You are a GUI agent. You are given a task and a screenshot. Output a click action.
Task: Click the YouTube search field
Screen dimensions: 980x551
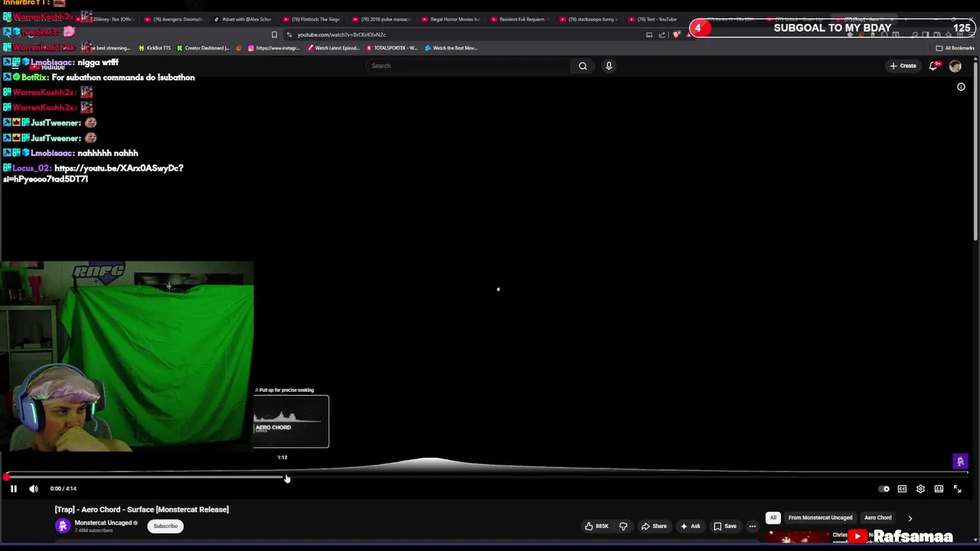pos(469,66)
